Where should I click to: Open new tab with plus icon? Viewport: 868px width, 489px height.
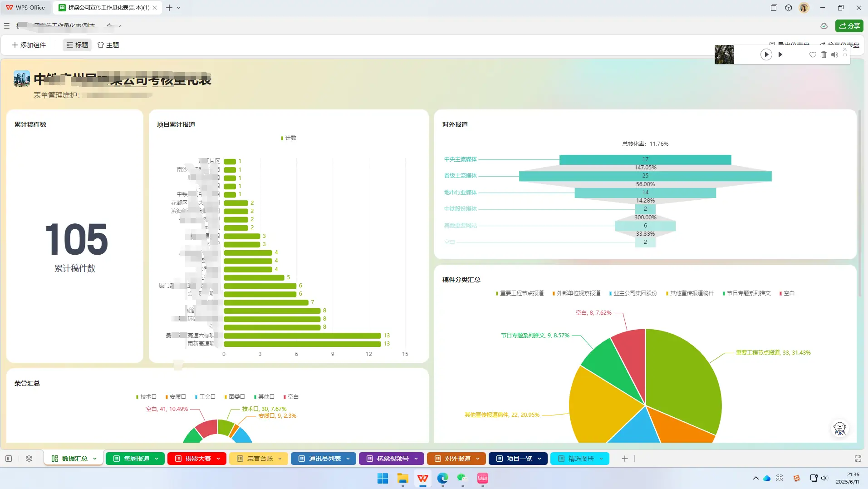point(169,8)
